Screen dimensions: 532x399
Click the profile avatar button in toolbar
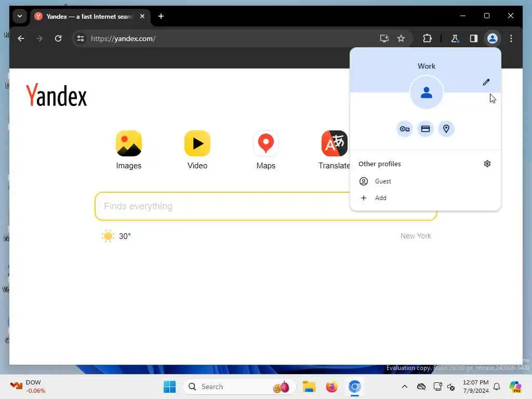pyautogui.click(x=493, y=38)
